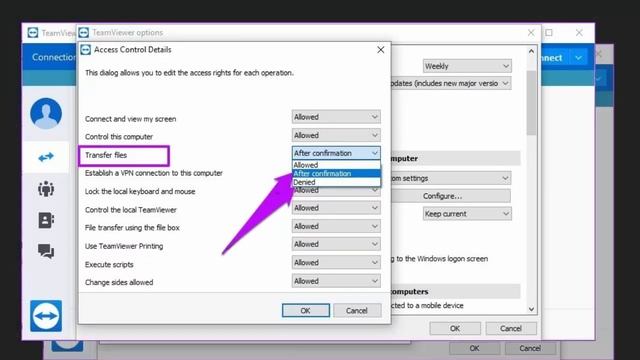Click TeamViewer icon in main window title bar

[x=33, y=33]
